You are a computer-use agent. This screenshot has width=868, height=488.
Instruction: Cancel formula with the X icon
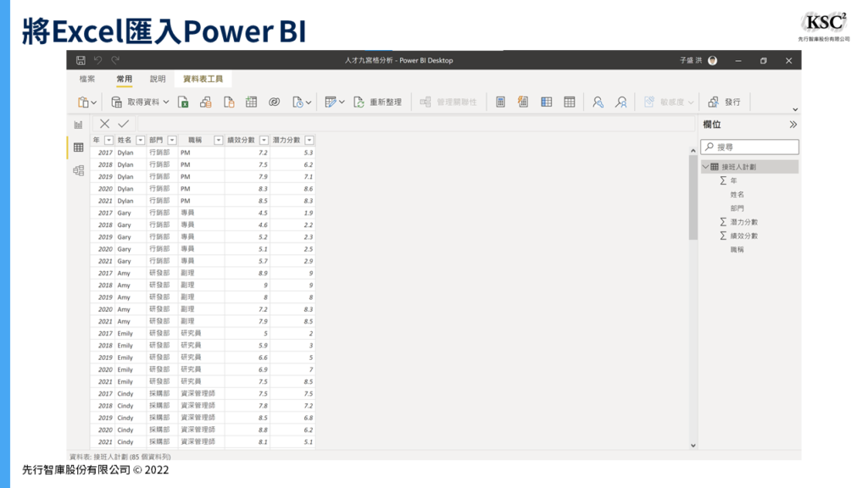tap(104, 124)
